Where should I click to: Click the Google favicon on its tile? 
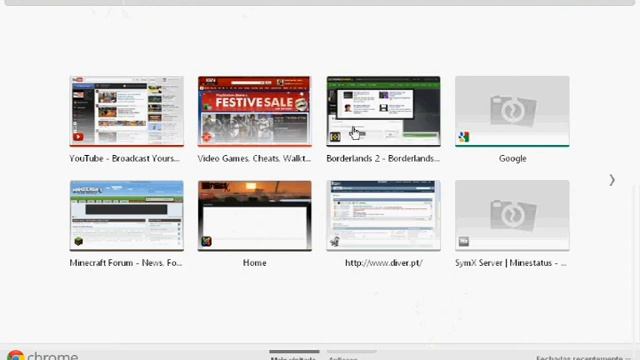click(464, 137)
